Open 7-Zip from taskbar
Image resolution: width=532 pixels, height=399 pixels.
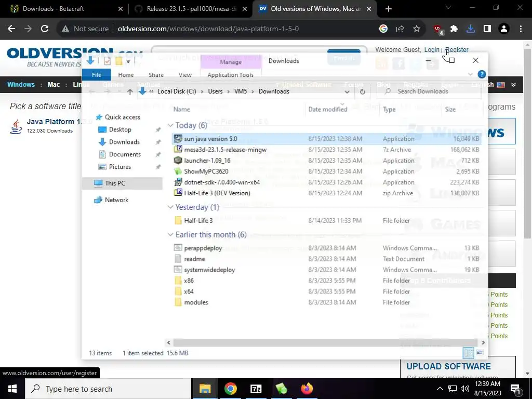[x=256, y=389]
